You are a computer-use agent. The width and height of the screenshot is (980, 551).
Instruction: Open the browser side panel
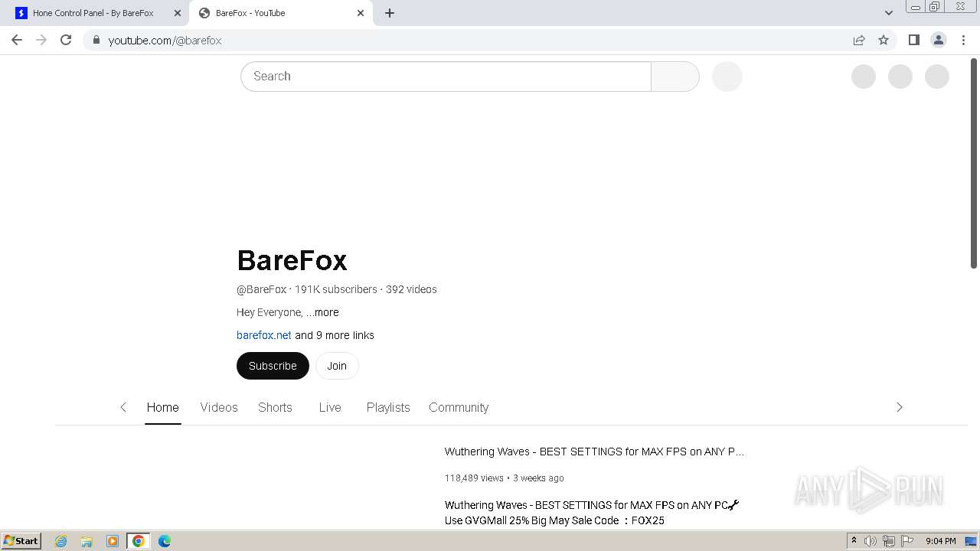913,40
